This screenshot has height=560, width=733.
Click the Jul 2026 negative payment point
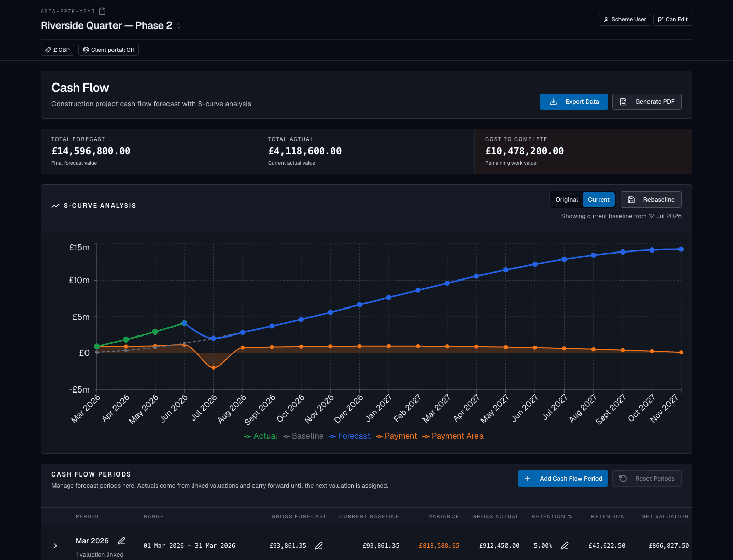click(214, 368)
